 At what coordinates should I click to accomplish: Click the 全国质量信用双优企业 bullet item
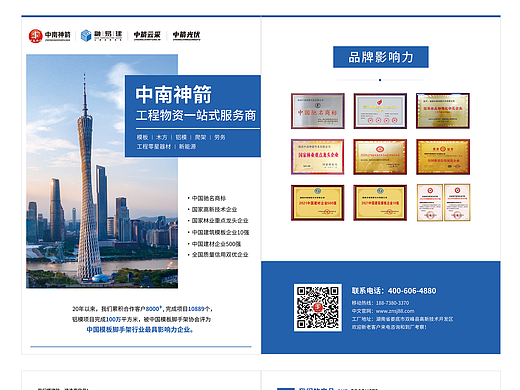(218, 255)
